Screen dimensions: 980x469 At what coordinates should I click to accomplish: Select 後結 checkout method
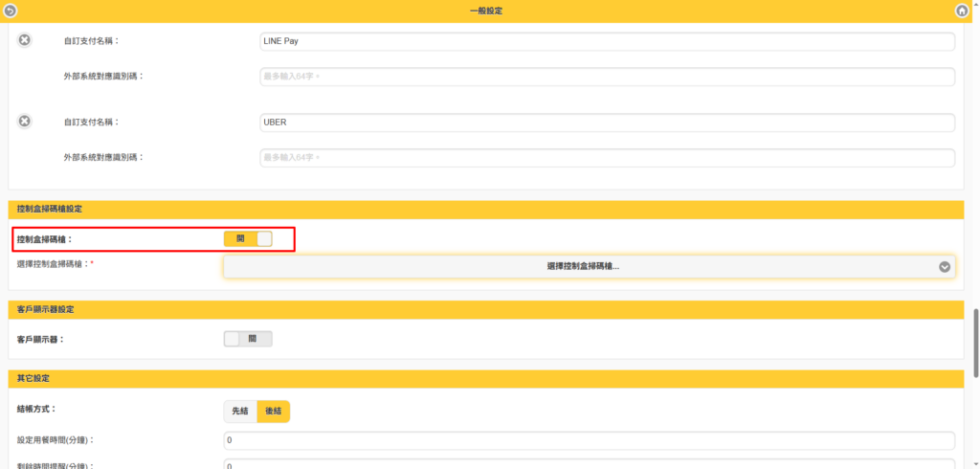273,412
